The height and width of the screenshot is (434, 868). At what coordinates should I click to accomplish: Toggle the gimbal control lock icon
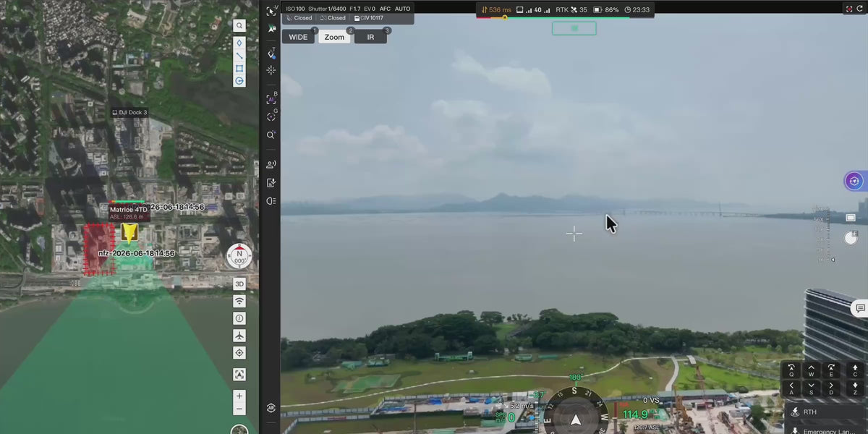271,29
